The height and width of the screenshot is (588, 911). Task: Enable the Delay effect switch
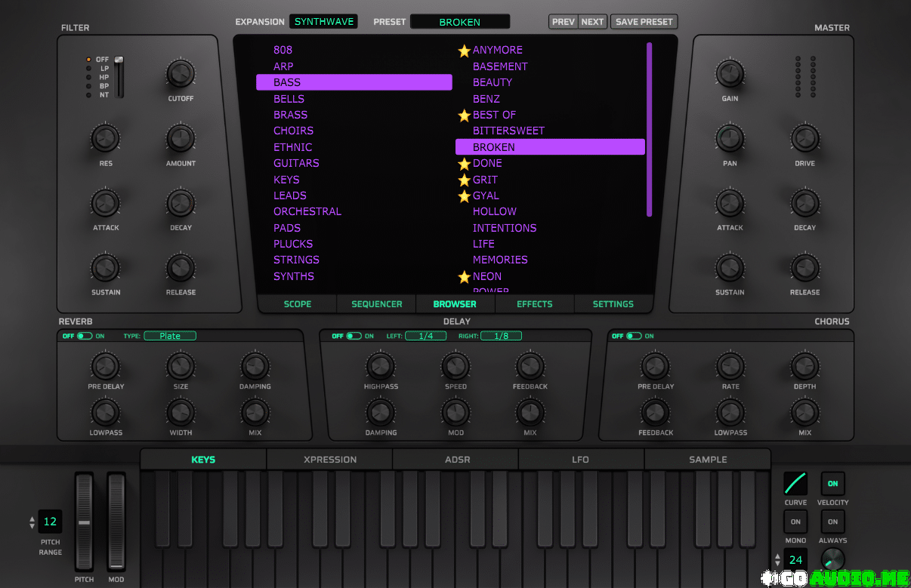click(x=353, y=336)
